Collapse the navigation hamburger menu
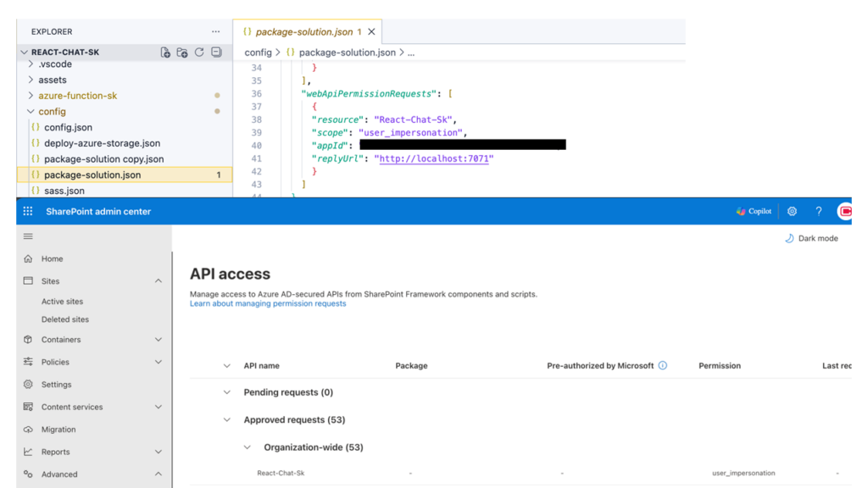The width and height of the screenshot is (868, 488). tap(28, 236)
